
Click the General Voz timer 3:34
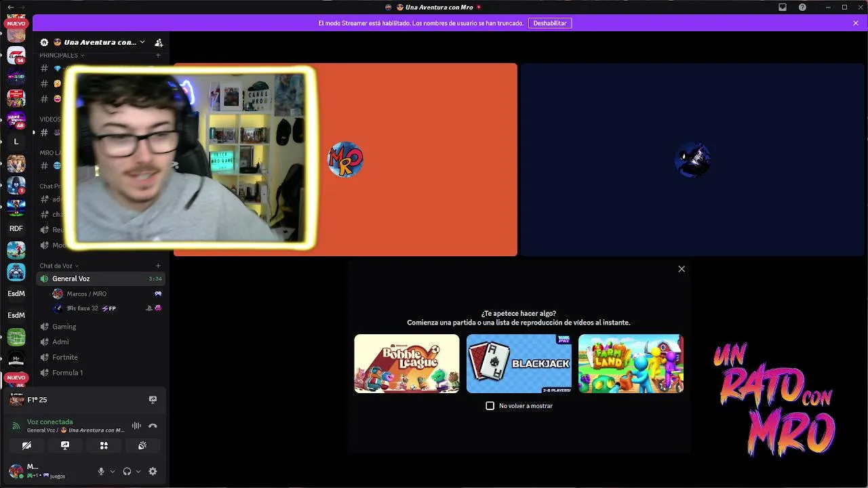(155, 279)
